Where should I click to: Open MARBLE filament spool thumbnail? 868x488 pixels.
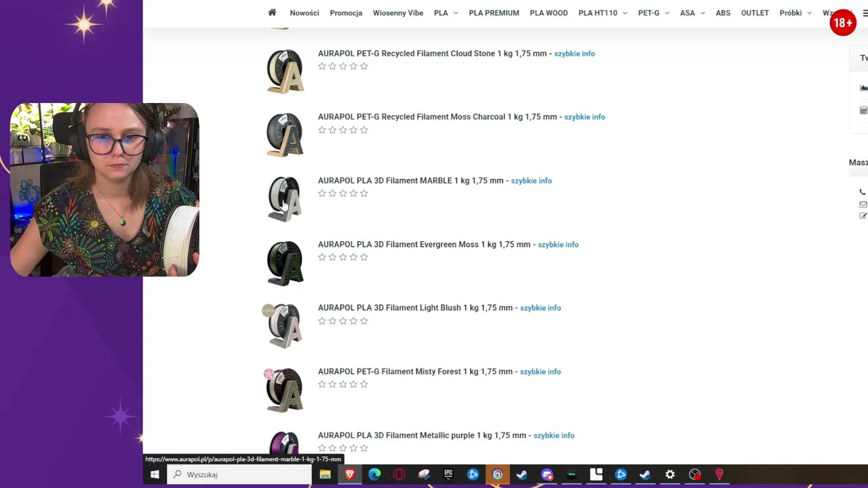(x=285, y=198)
